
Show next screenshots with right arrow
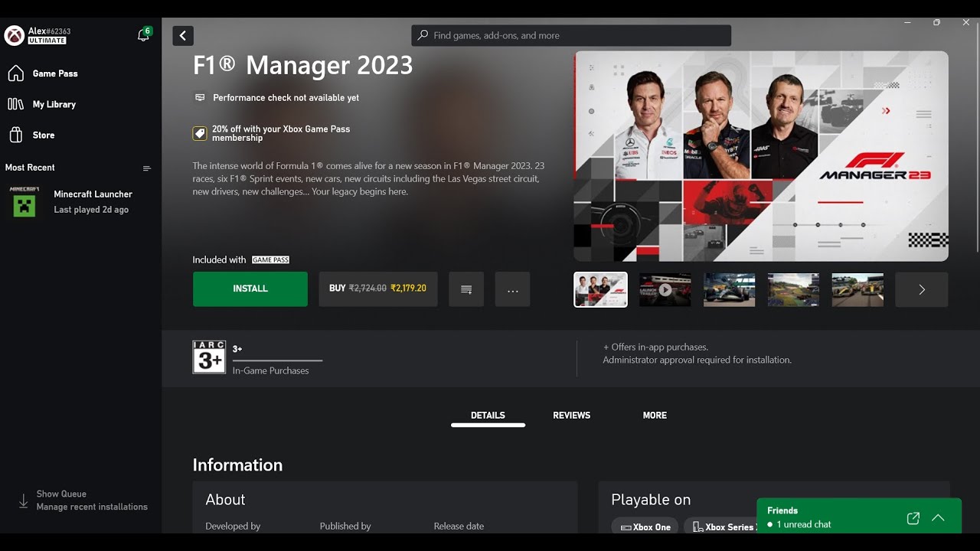922,289
